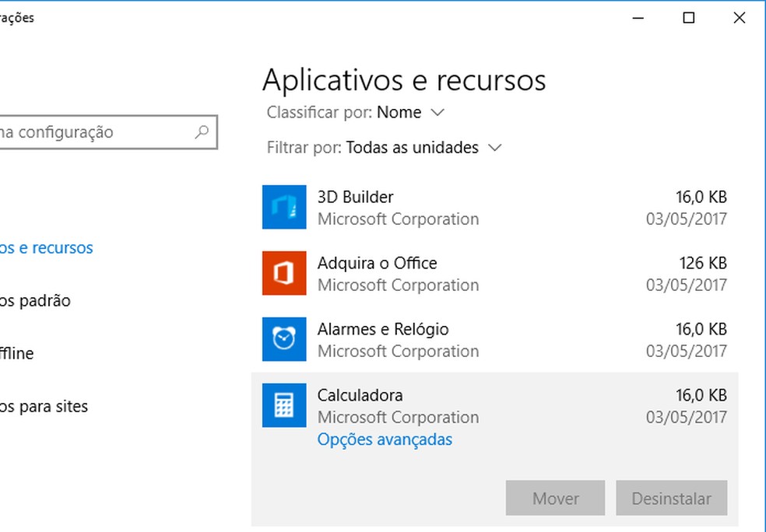Click the search magnifier icon
Image resolution: width=766 pixels, height=532 pixels.
tap(202, 132)
